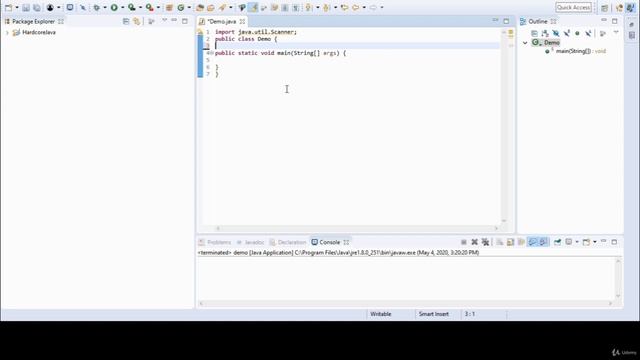Click the Open Console icon
Image resolution: width=640 pixels, height=360 pixels.
(x=587, y=242)
